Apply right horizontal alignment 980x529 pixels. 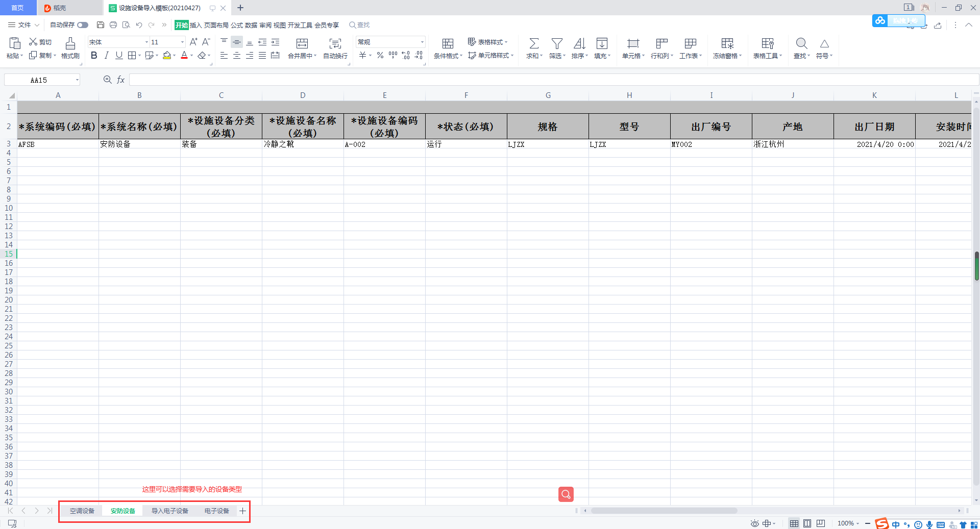pyautogui.click(x=250, y=56)
